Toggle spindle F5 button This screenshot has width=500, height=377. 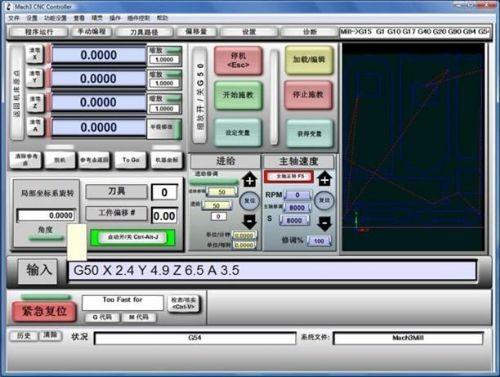[x=289, y=177]
